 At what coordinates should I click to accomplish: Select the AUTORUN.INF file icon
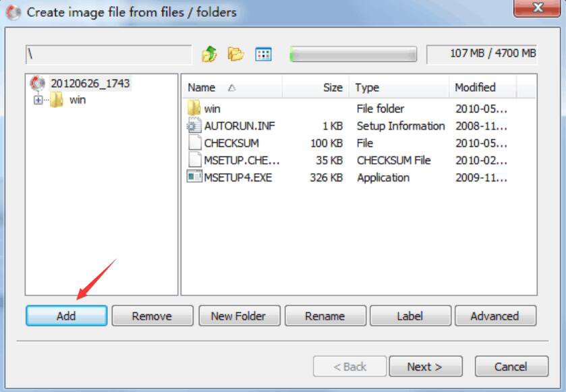[x=194, y=125]
